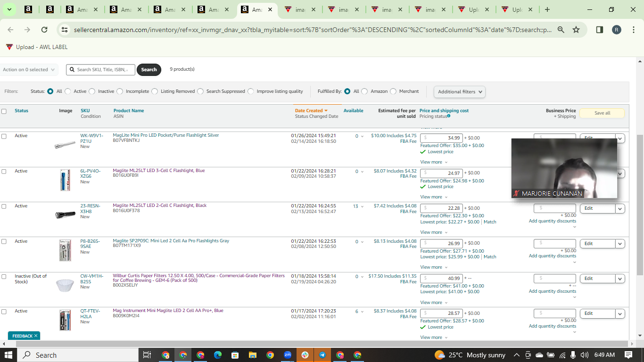
Task: Open Chrome's tab search dropdown
Action: [9, 9]
